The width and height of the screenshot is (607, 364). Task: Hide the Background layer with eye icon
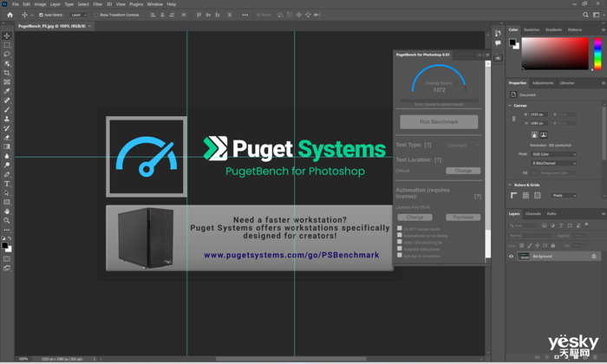tap(511, 256)
